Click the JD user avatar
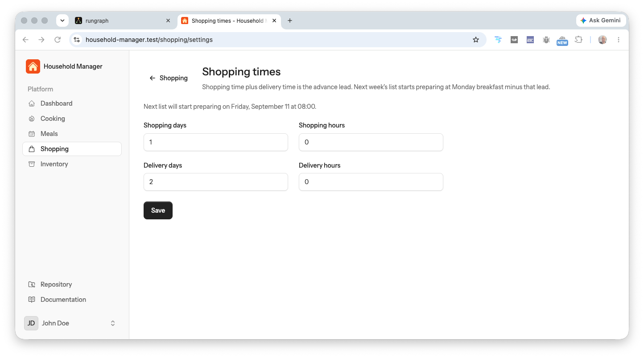644x358 pixels. pos(31,323)
